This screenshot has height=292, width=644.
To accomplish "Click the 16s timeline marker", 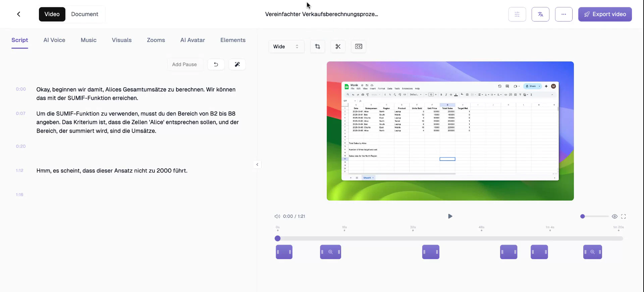I will [x=344, y=229].
